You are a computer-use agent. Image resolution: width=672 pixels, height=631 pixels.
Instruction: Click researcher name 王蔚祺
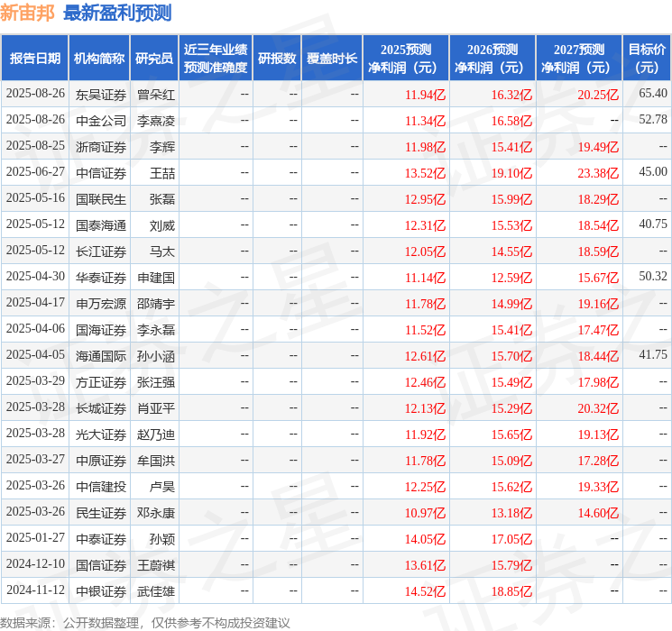pyautogui.click(x=156, y=565)
